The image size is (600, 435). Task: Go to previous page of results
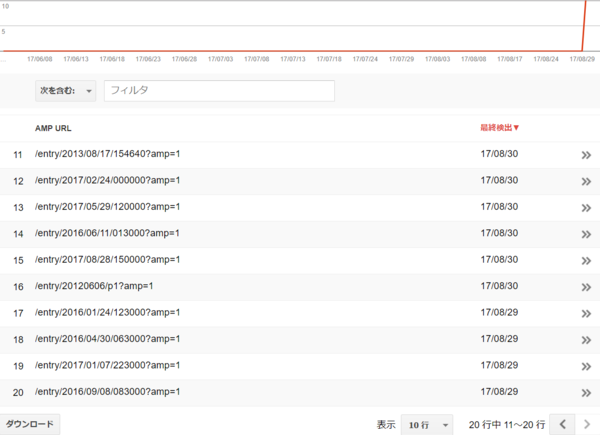(x=562, y=424)
